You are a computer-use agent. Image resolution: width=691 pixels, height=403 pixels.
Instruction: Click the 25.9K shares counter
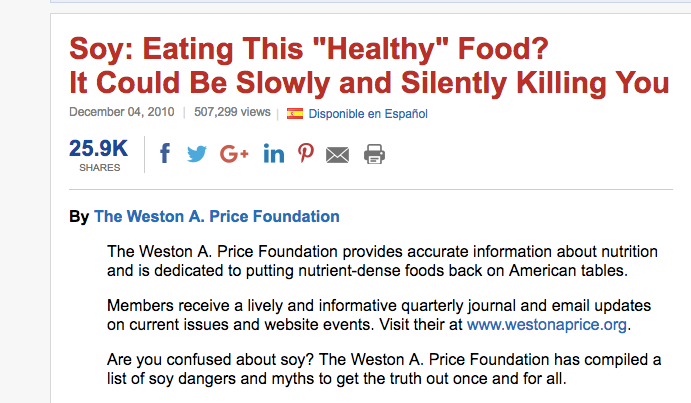coord(99,148)
